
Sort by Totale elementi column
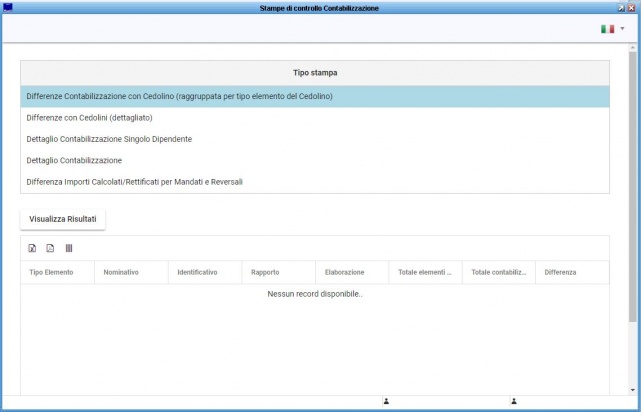point(425,272)
